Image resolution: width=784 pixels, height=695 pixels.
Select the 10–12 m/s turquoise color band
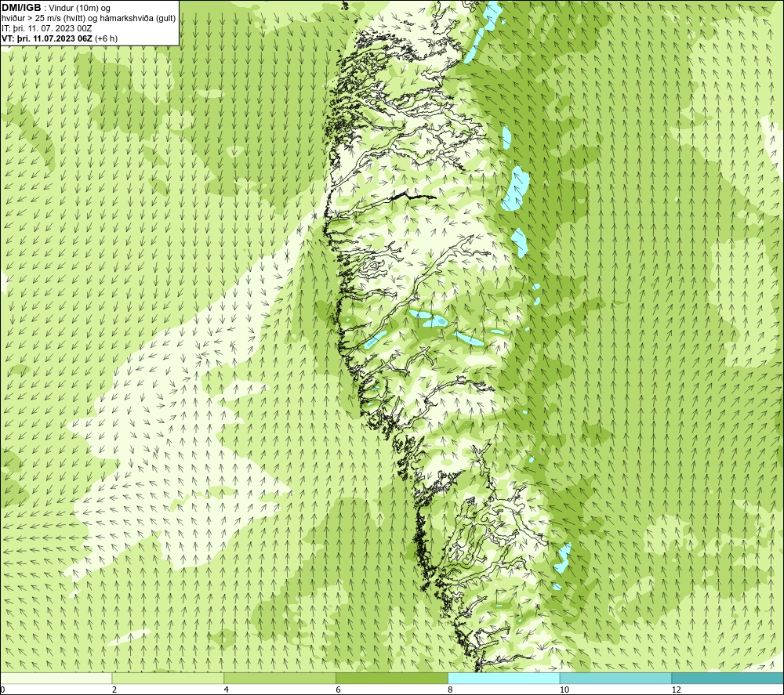click(x=616, y=678)
